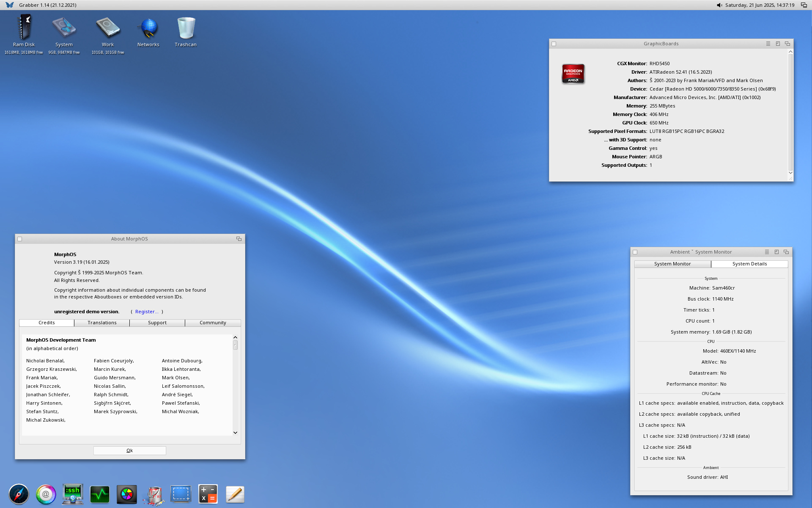Launch the SSH terminal dock icon
812x508 pixels.
(x=72, y=494)
